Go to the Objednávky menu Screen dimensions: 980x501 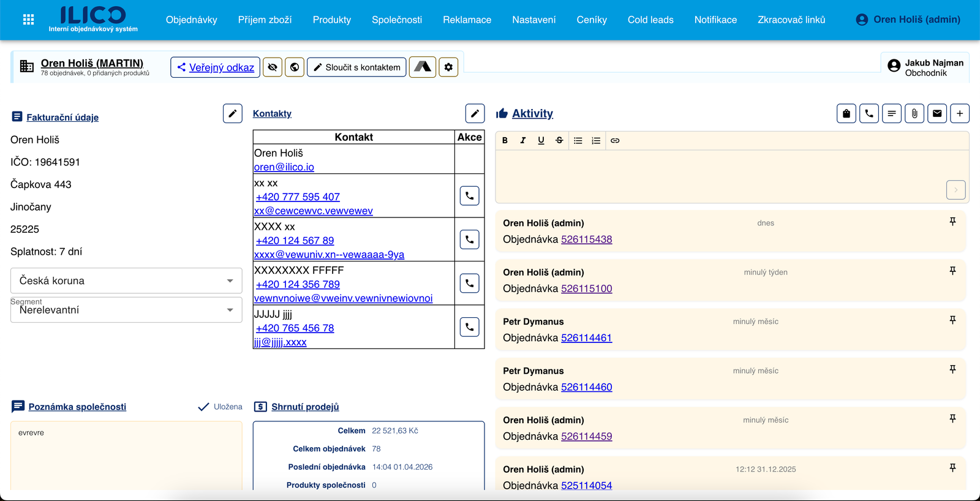point(191,20)
